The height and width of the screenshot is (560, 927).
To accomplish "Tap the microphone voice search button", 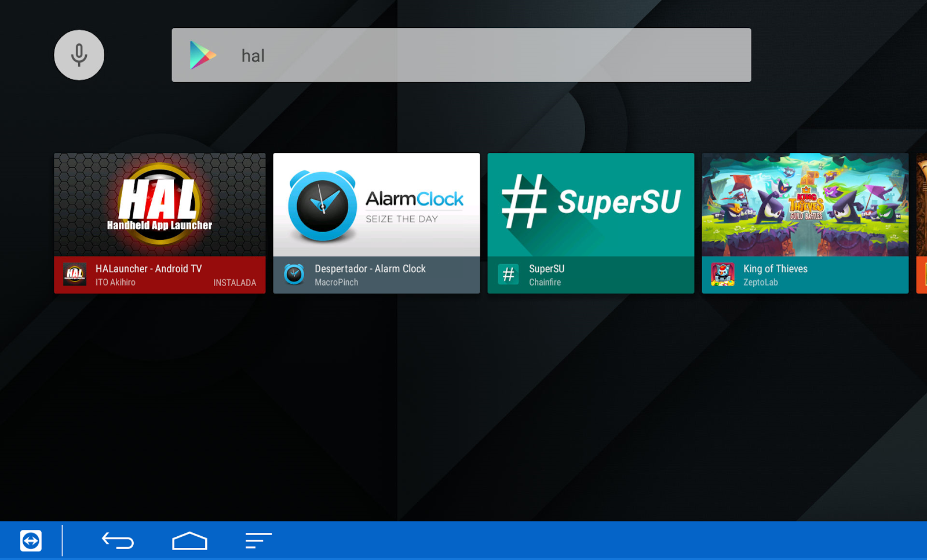I will (79, 55).
